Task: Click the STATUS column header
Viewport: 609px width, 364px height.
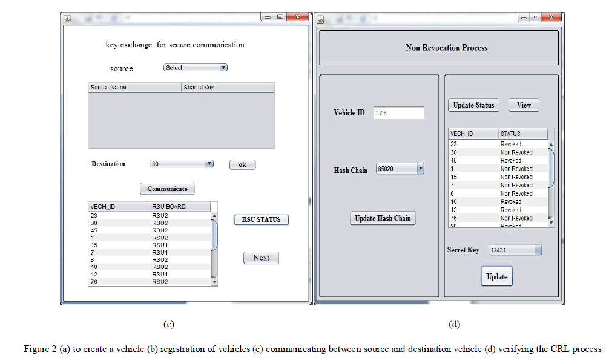Action: tap(522, 134)
